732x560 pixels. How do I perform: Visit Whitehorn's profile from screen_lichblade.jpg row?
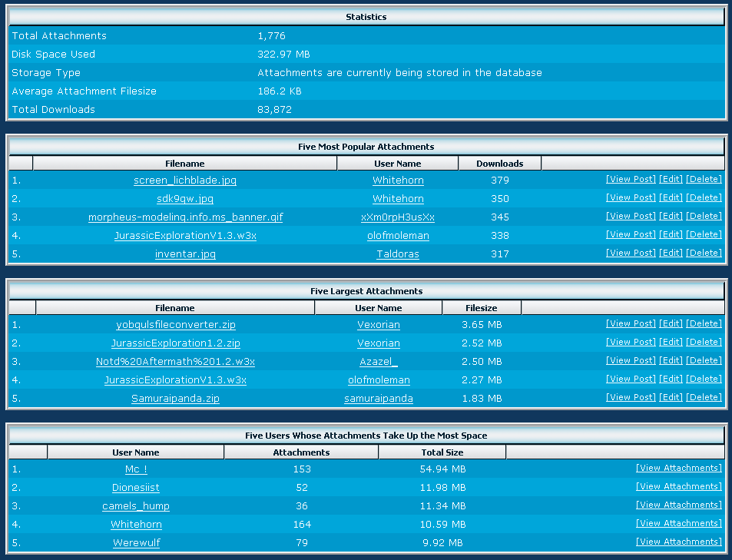point(398,181)
